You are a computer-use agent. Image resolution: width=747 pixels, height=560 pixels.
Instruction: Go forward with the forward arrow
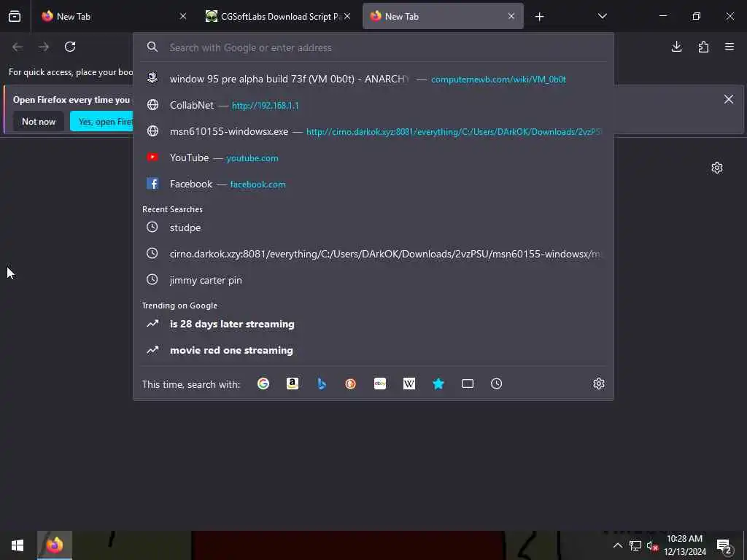(44, 47)
